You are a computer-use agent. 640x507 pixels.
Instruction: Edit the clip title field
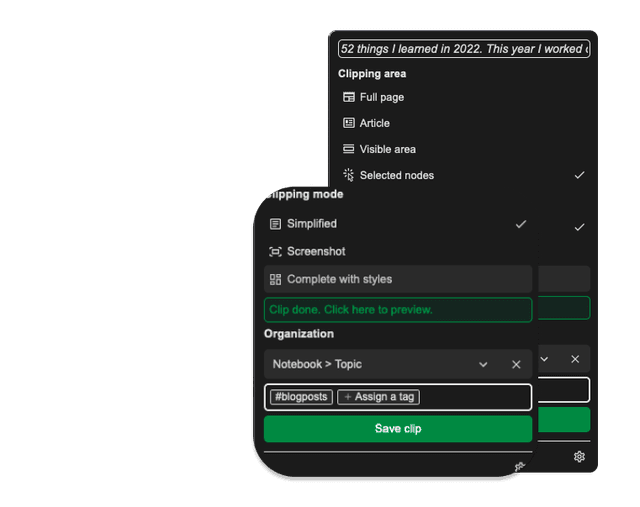pyautogui.click(x=464, y=49)
